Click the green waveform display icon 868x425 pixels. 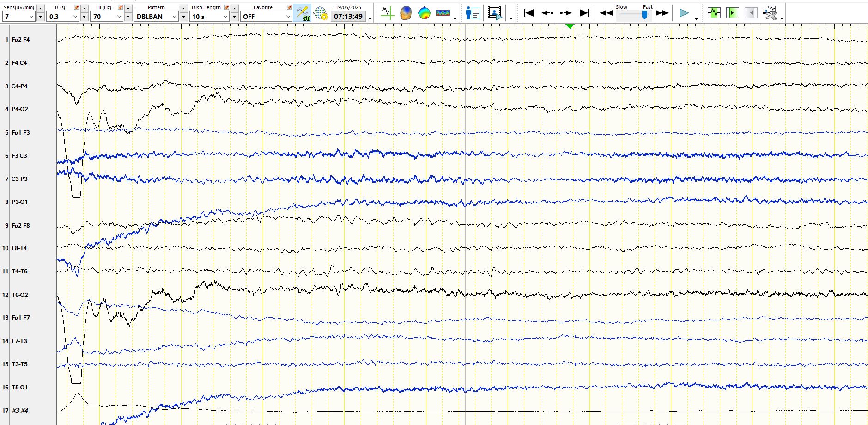tap(714, 13)
